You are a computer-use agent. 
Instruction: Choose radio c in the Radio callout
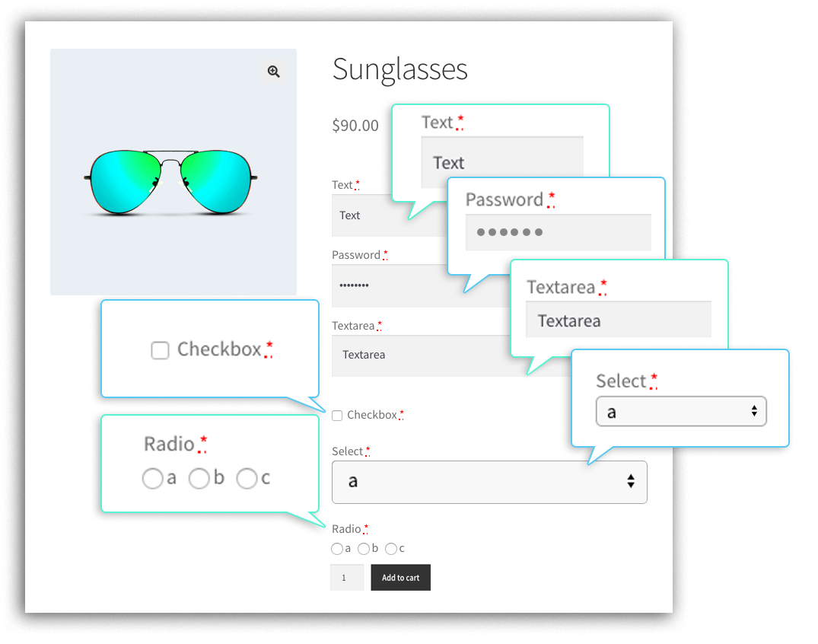pyautogui.click(x=247, y=478)
